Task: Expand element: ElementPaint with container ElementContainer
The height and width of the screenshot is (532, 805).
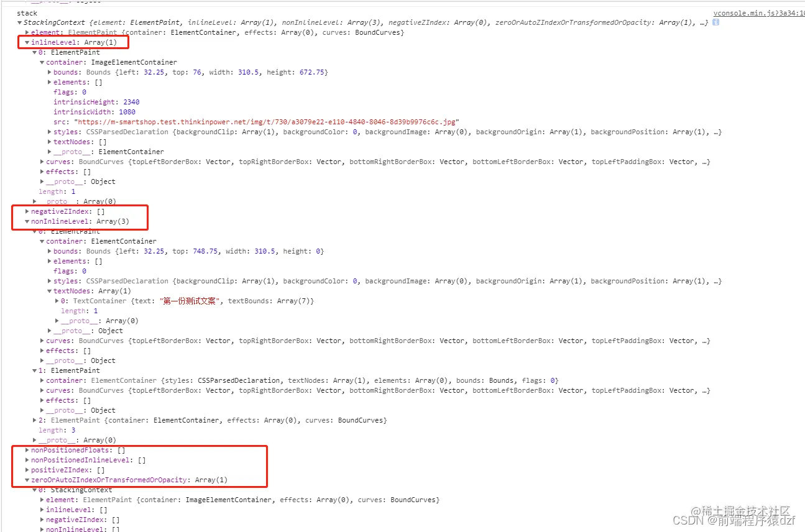Action: point(27,32)
